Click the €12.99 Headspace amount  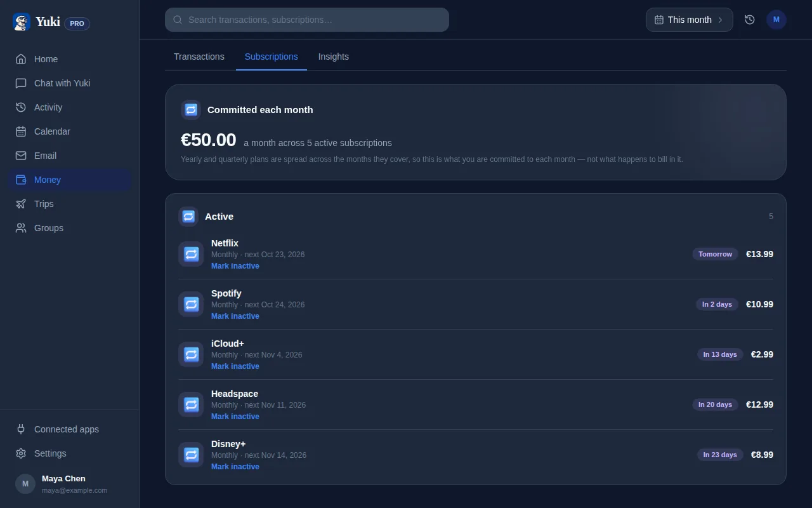[759, 404]
